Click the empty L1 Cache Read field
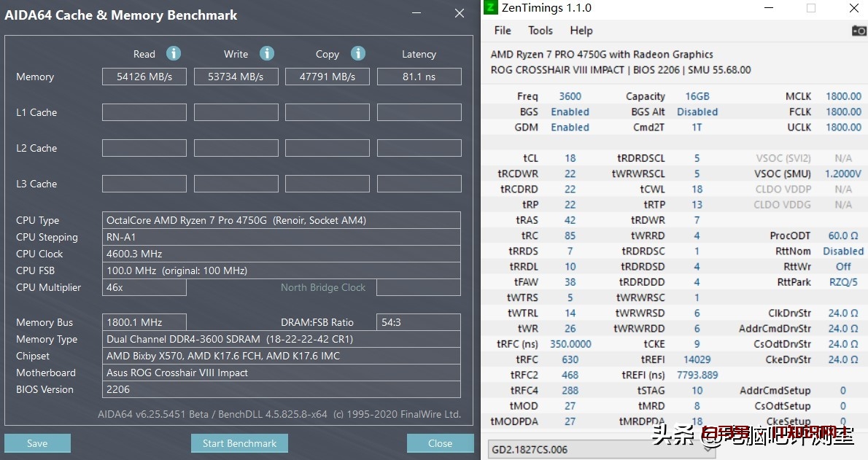The image size is (868, 460). pos(144,112)
